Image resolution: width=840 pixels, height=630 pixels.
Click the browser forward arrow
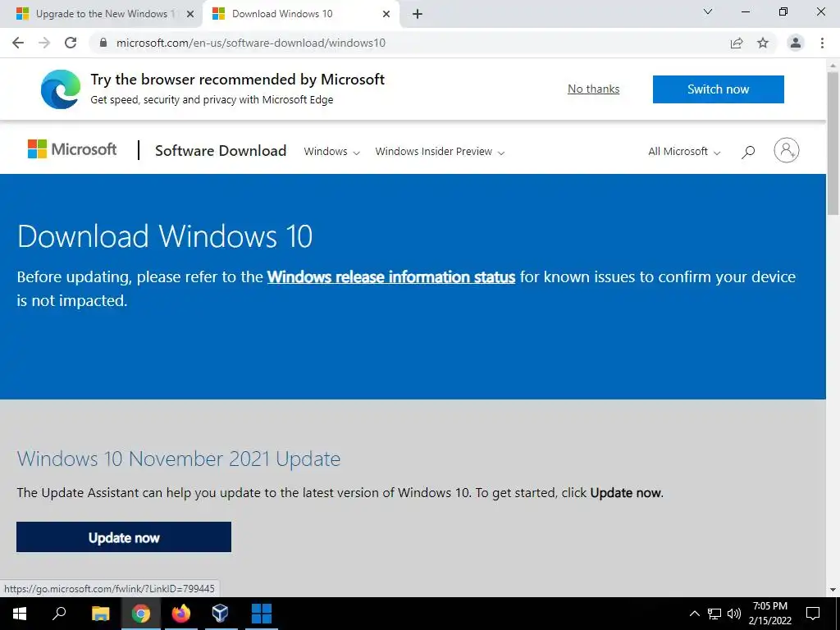pyautogui.click(x=44, y=43)
